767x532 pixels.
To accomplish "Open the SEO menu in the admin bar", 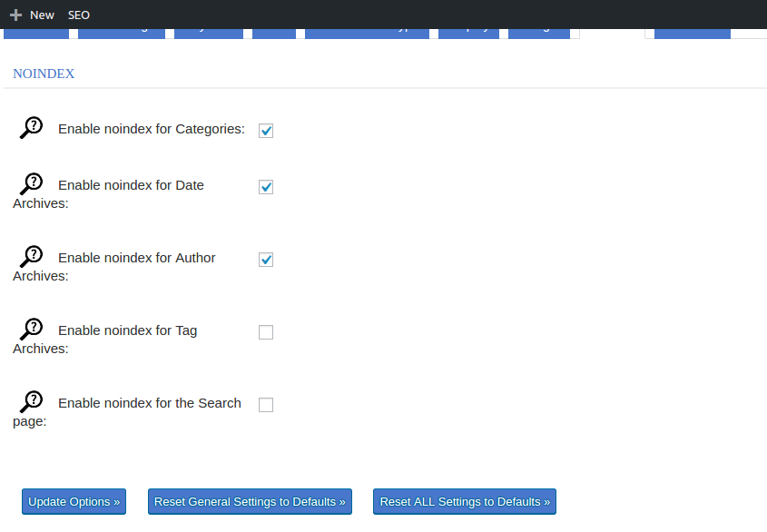I will point(78,15).
